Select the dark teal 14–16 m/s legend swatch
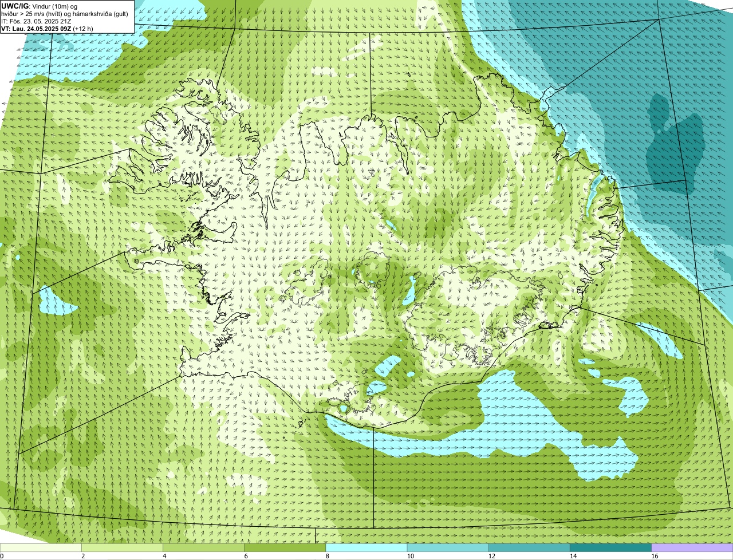The image size is (733, 560). (611, 548)
